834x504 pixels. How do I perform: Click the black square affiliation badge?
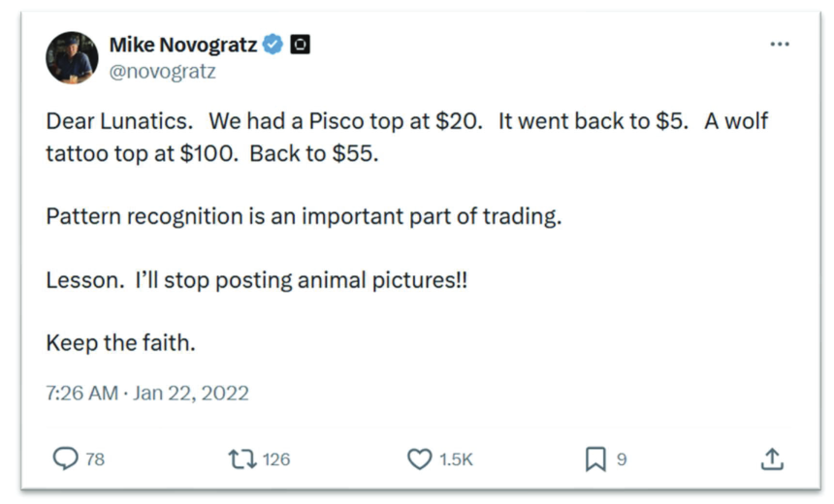pos(301,45)
